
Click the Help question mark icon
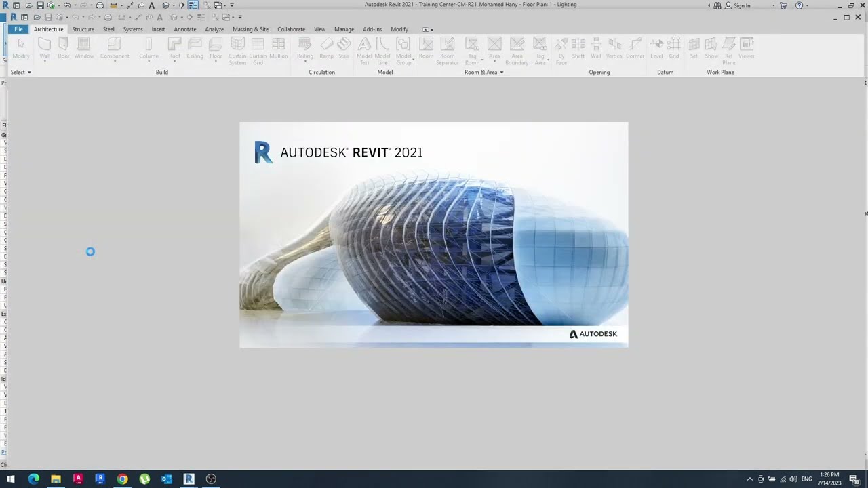click(x=799, y=5)
